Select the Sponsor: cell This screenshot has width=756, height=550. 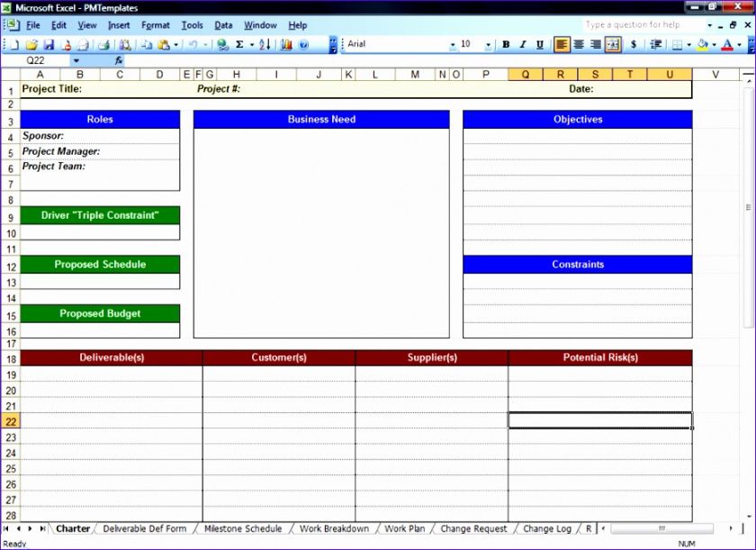[x=100, y=136]
